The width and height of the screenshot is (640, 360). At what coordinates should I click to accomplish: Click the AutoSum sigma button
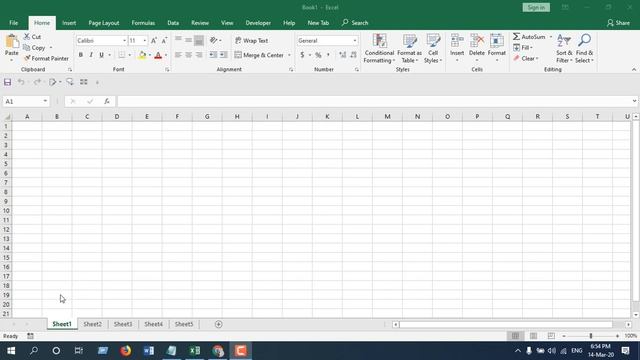[x=529, y=37]
